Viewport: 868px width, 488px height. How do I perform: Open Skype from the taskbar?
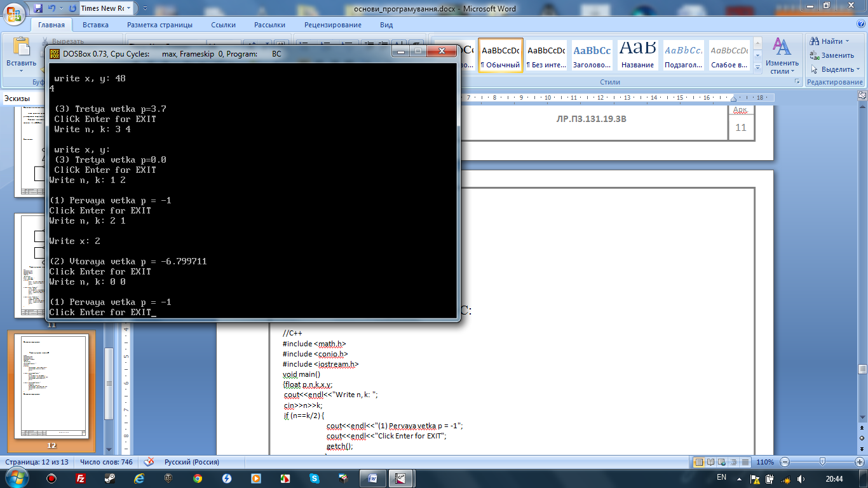[315, 478]
